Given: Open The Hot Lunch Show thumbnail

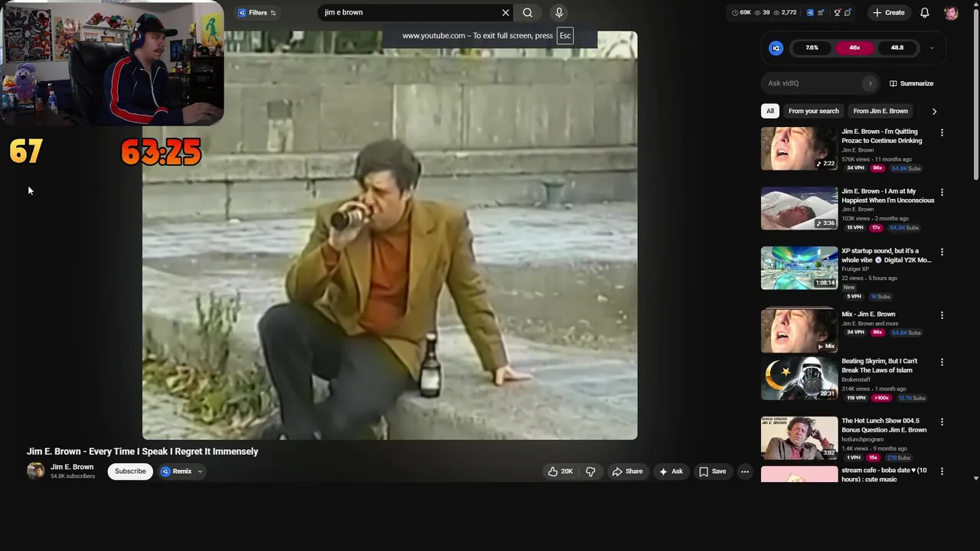Looking at the screenshot, I should point(799,438).
